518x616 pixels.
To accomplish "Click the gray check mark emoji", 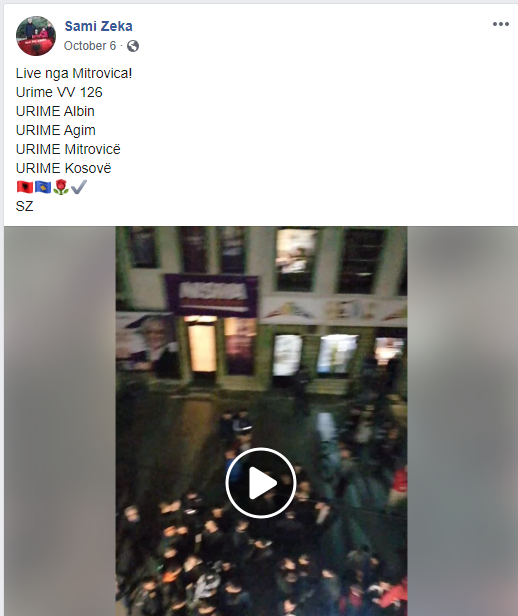I will pyautogui.click(x=79, y=187).
